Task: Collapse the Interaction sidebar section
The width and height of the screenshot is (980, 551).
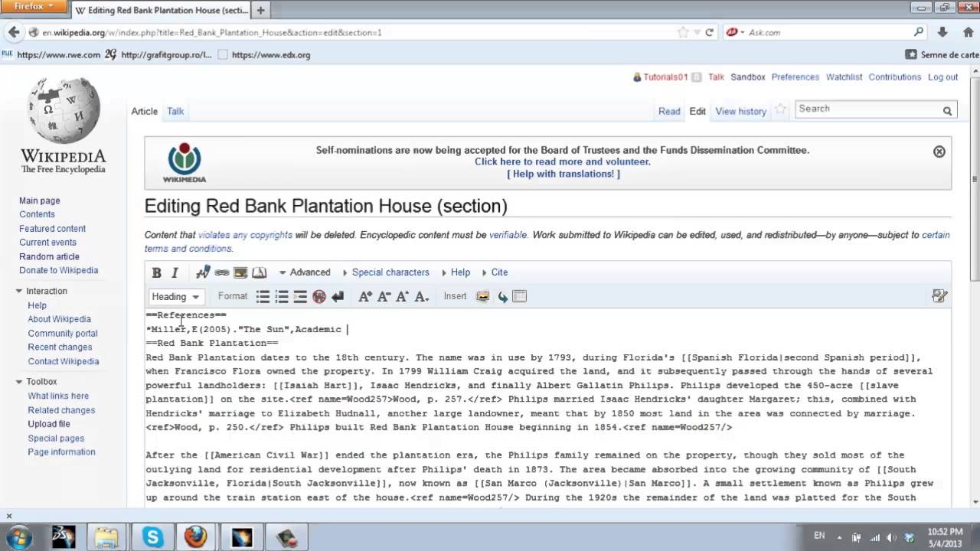Action: tap(41, 291)
